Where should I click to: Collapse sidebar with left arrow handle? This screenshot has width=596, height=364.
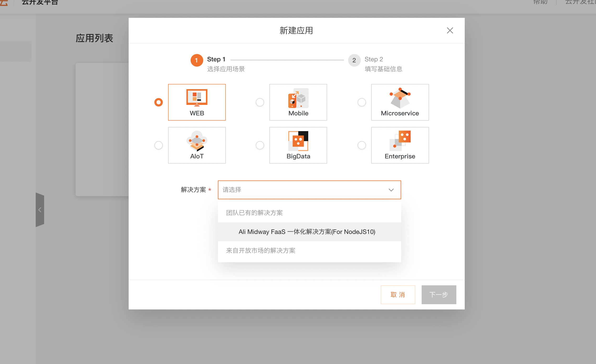pos(40,210)
